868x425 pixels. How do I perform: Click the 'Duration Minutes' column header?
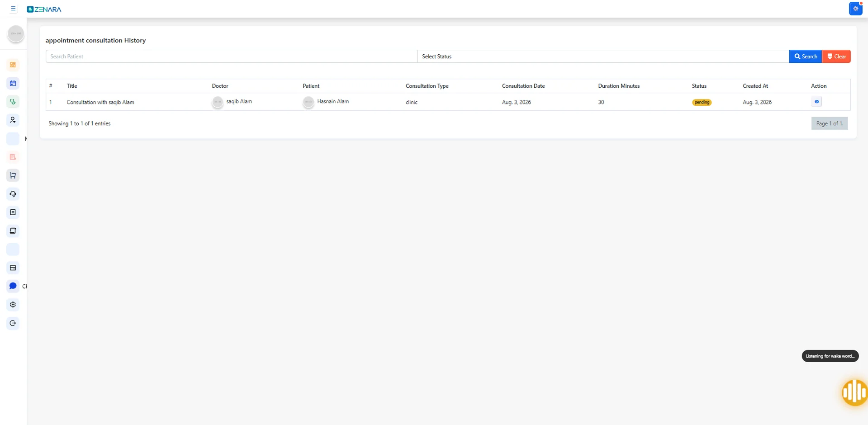point(619,86)
